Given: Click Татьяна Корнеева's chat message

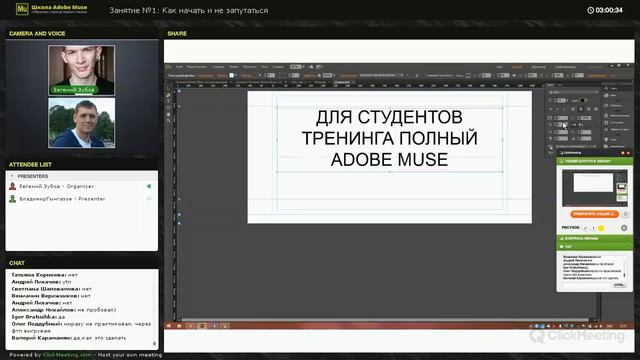Looking at the screenshot, I should [44, 275].
